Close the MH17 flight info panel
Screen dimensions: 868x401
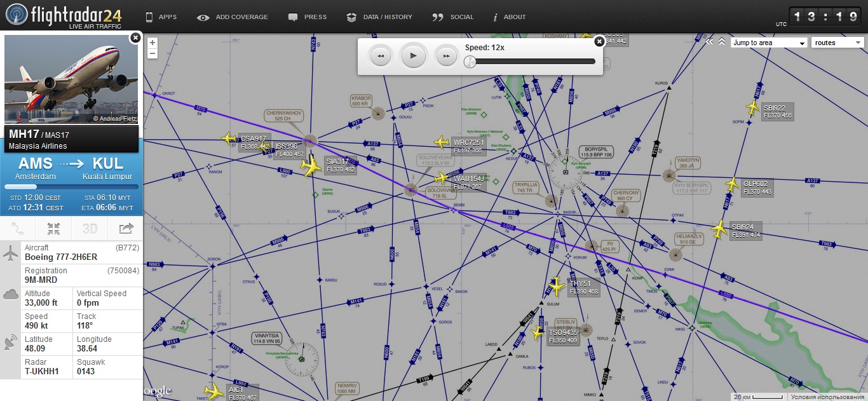(x=135, y=38)
